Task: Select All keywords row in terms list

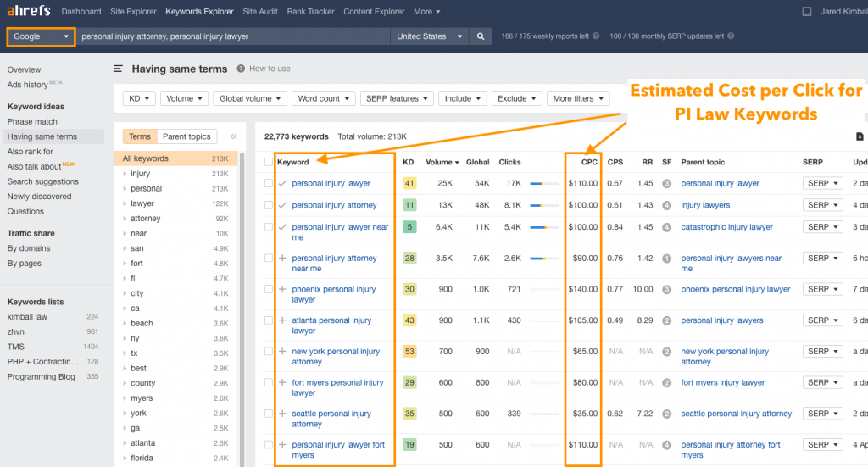Action: (x=175, y=158)
